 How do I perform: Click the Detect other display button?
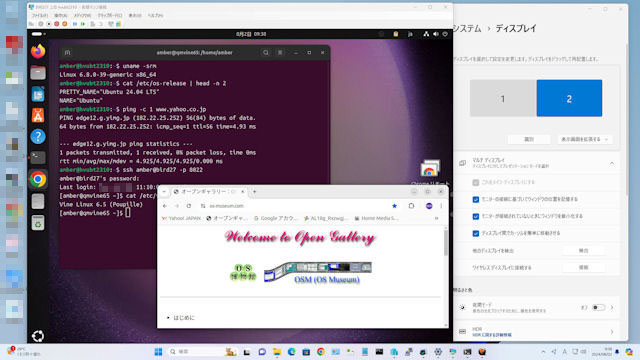click(583, 251)
